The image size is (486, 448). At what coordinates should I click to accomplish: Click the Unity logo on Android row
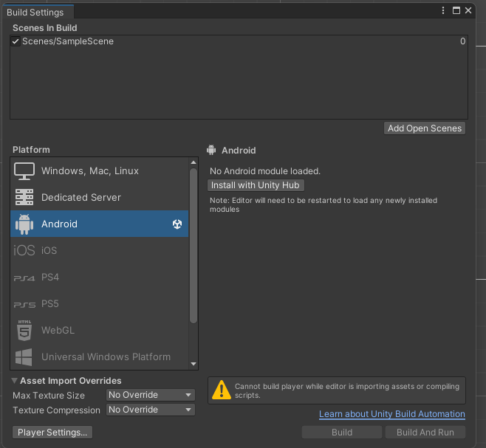point(177,224)
